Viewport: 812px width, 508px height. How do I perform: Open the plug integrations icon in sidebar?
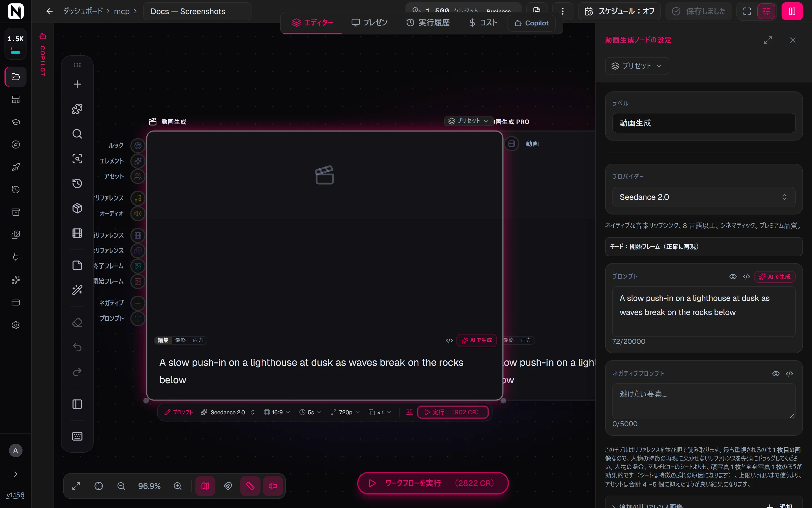point(16,257)
